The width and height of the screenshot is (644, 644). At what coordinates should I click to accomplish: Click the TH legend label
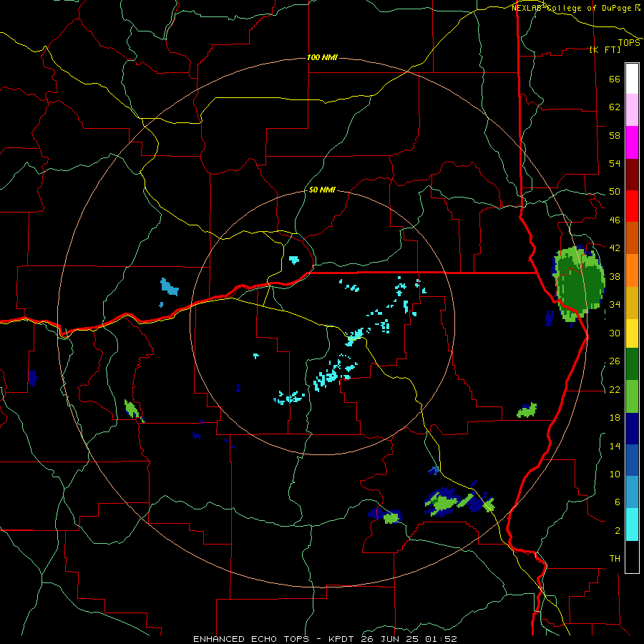615,559
